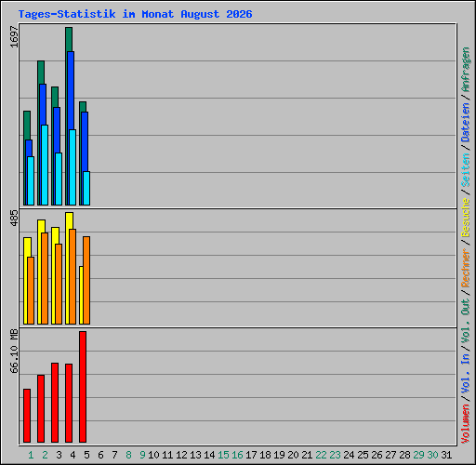Viewport: 476px width, 465px height.
Task: Select the day 1 label on the axis
Action: [31, 455]
